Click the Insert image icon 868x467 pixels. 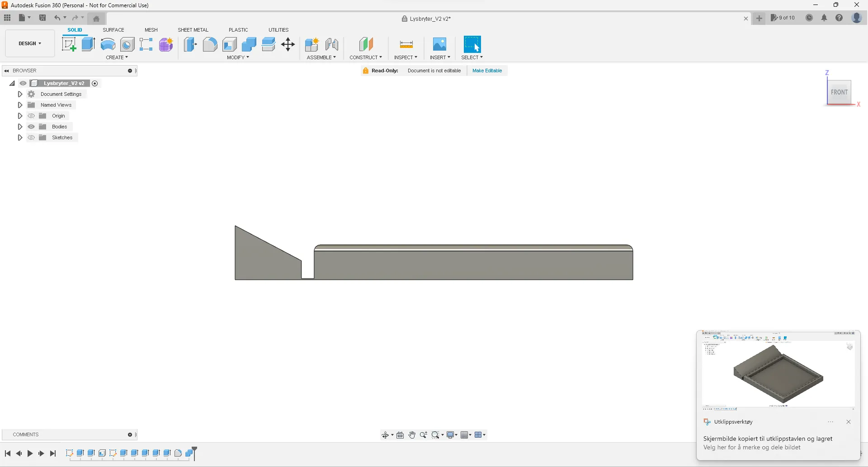[439, 44]
